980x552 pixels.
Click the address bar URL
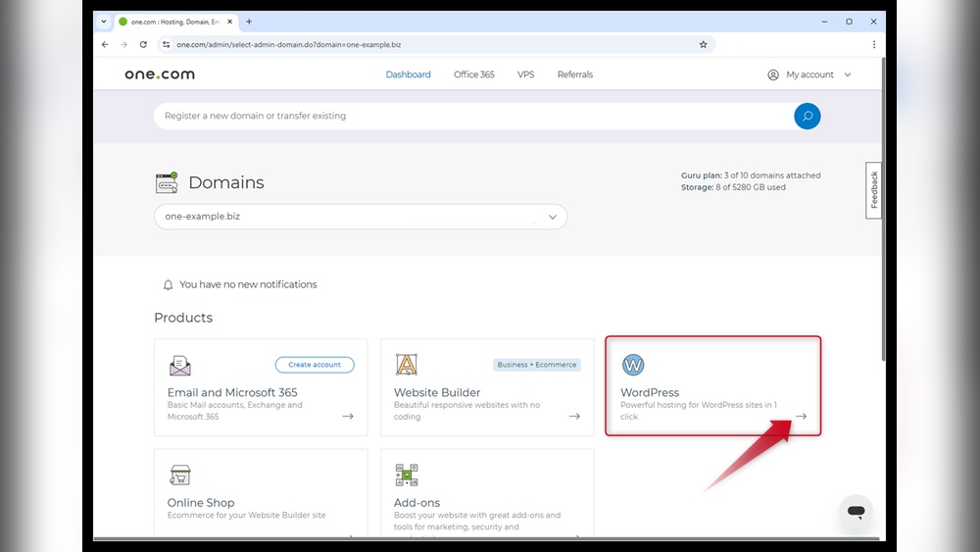coord(289,44)
